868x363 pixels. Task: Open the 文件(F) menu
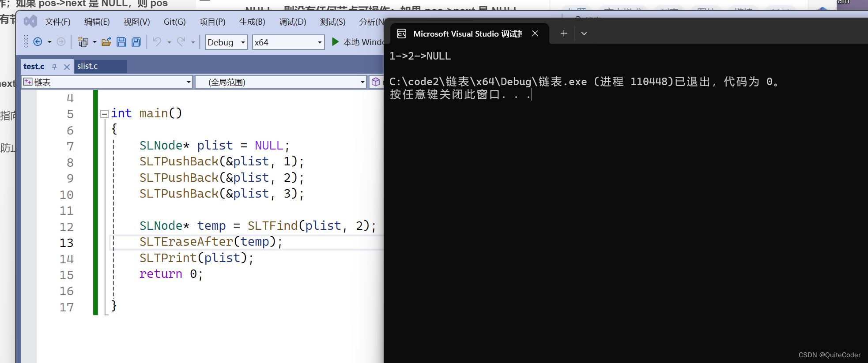[58, 22]
